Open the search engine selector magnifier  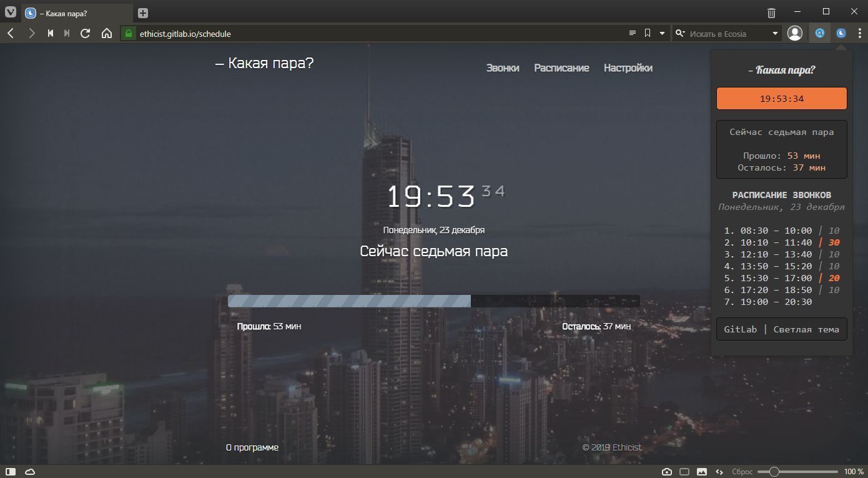pos(680,34)
